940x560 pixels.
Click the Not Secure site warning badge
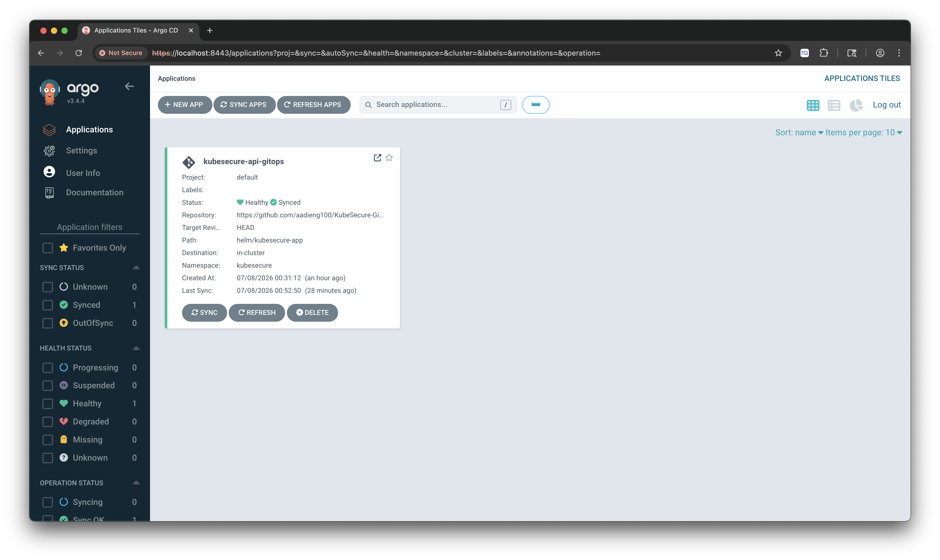point(121,53)
